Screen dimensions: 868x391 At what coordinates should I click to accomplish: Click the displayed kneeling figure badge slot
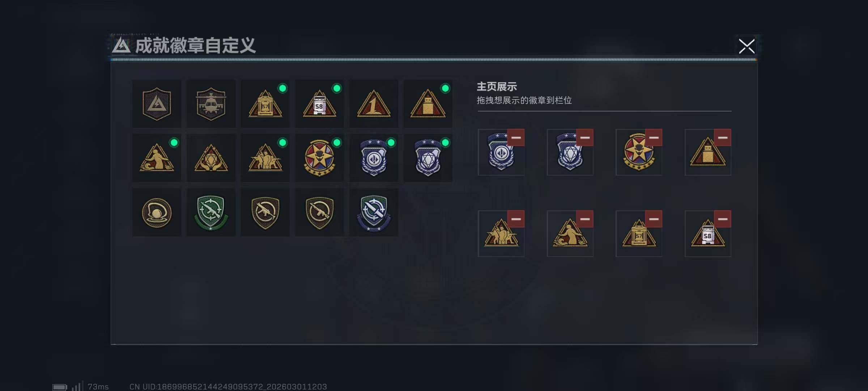(570, 234)
